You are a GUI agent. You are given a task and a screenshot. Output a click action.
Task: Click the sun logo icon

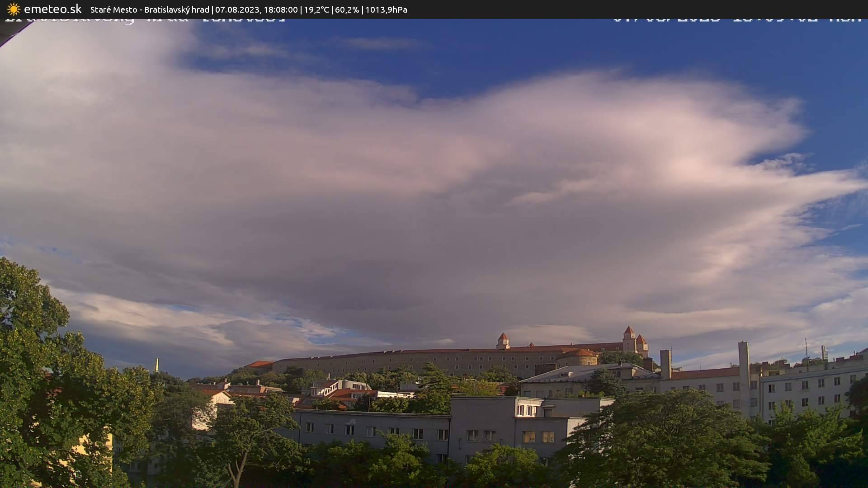pos(14,9)
